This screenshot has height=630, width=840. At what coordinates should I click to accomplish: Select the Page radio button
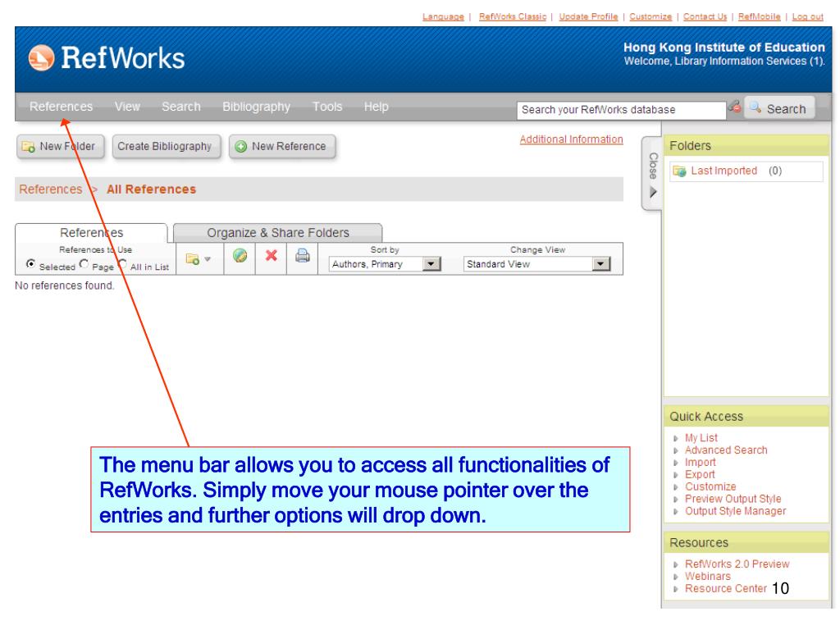point(84,263)
